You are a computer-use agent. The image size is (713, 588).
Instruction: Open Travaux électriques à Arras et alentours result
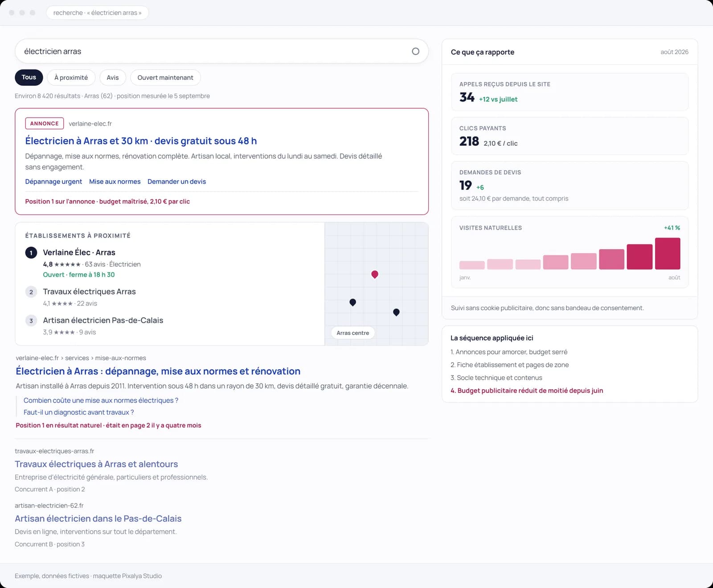pos(96,464)
